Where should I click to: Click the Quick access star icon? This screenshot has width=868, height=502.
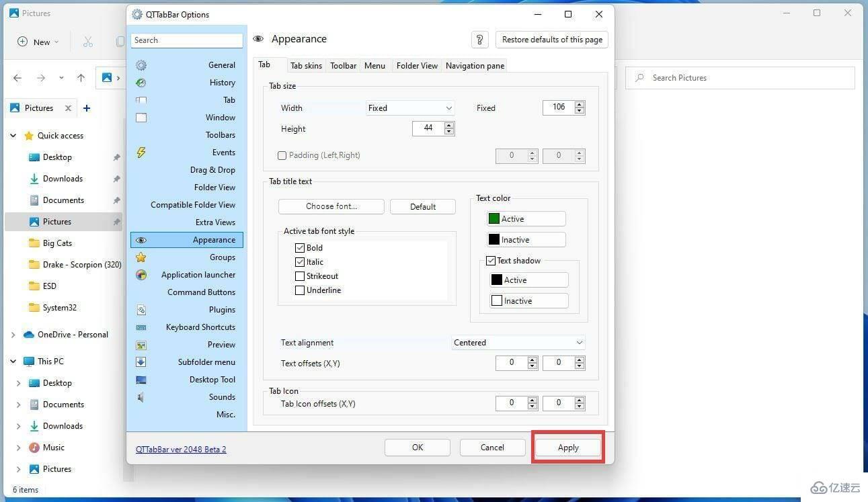29,136
